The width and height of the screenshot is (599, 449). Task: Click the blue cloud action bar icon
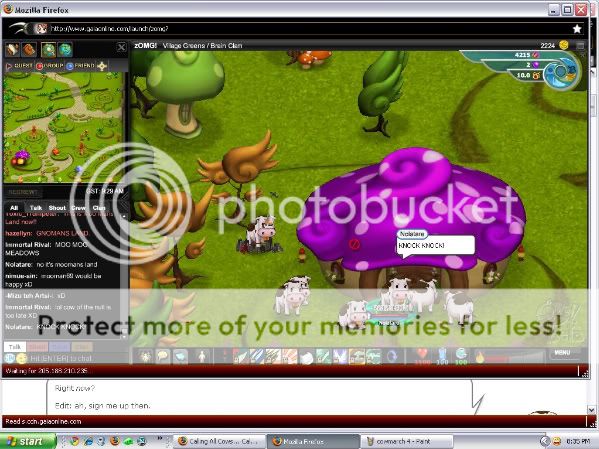pyautogui.click(x=180, y=357)
